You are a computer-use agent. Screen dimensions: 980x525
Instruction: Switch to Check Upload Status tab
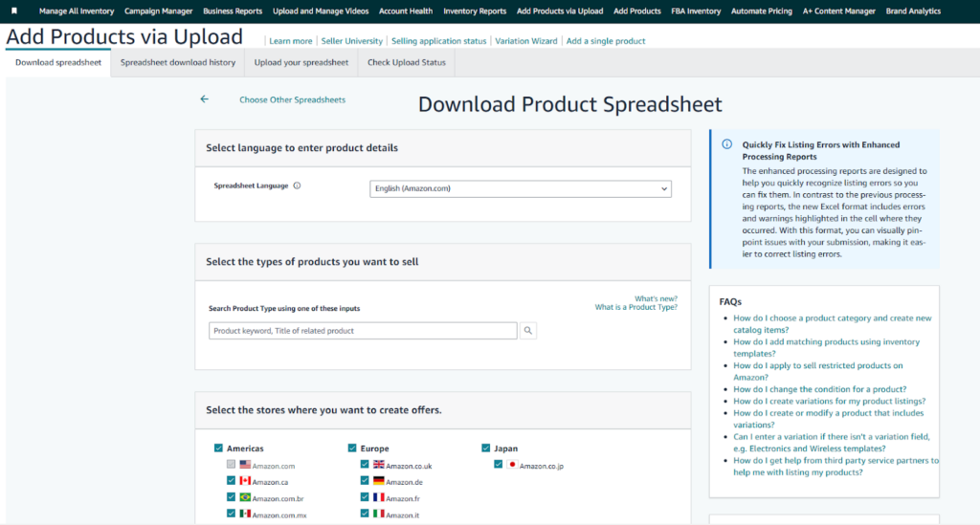[407, 63]
